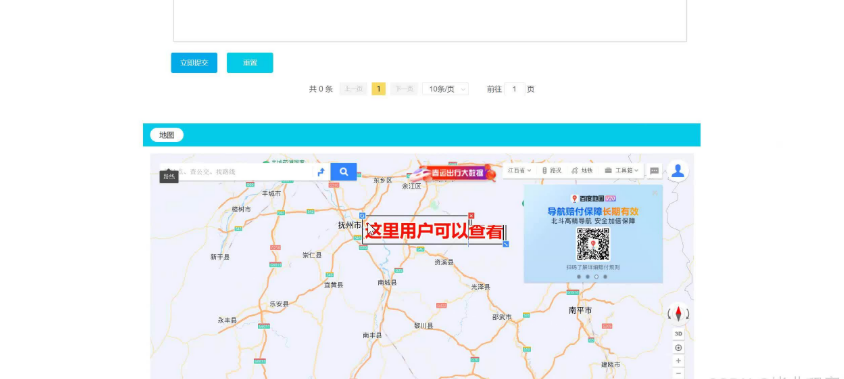Click the 前往 page number input box
The width and height of the screenshot is (844, 379).
click(x=515, y=89)
